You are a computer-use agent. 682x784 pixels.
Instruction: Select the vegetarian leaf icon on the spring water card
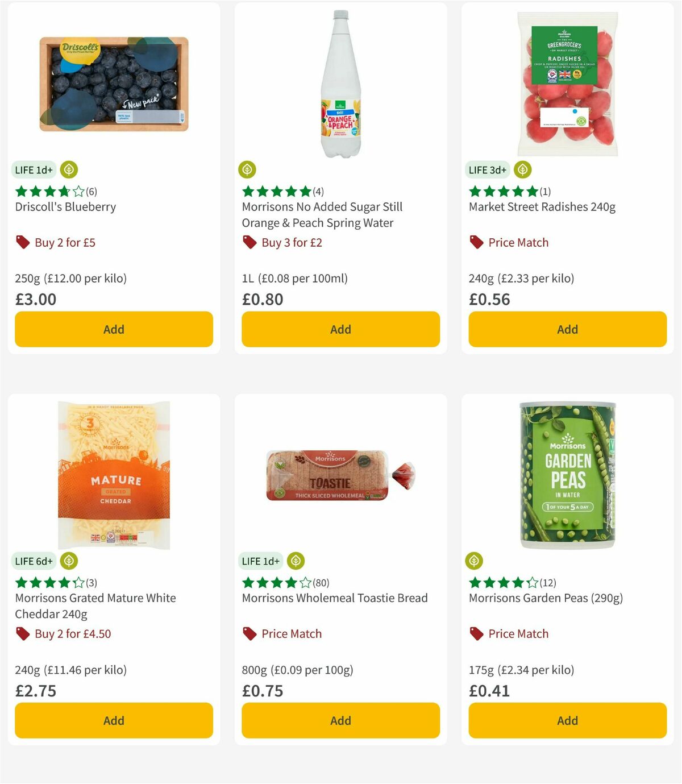click(x=247, y=169)
